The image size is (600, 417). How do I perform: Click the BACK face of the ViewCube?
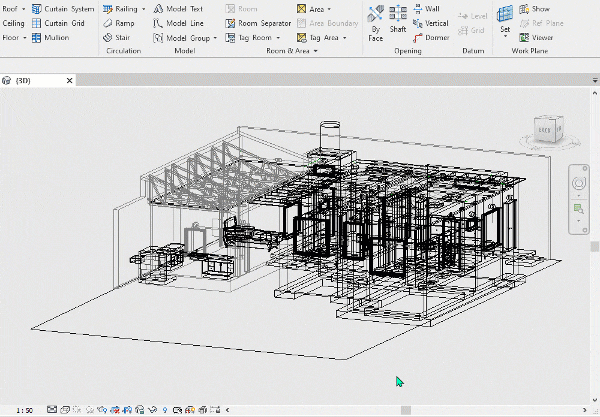coord(544,130)
